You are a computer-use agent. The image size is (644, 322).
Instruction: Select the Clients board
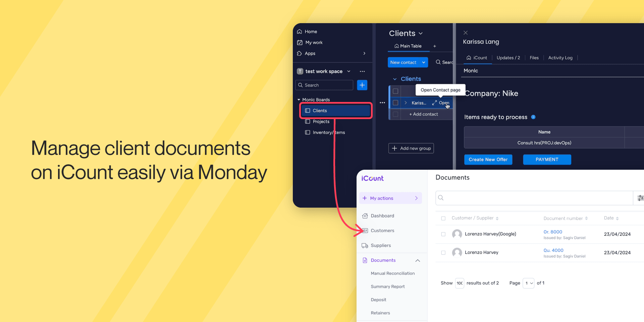click(336, 111)
